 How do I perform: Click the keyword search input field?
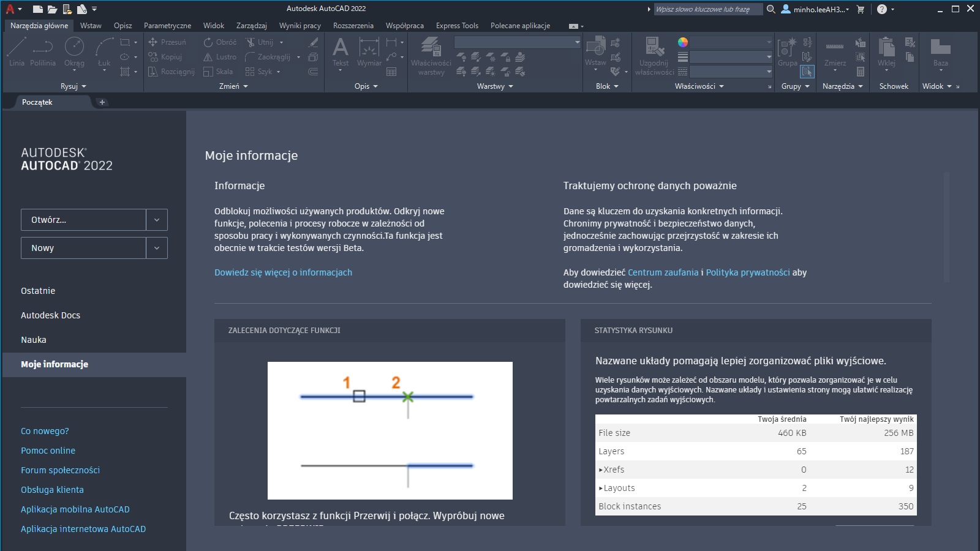[x=708, y=9]
